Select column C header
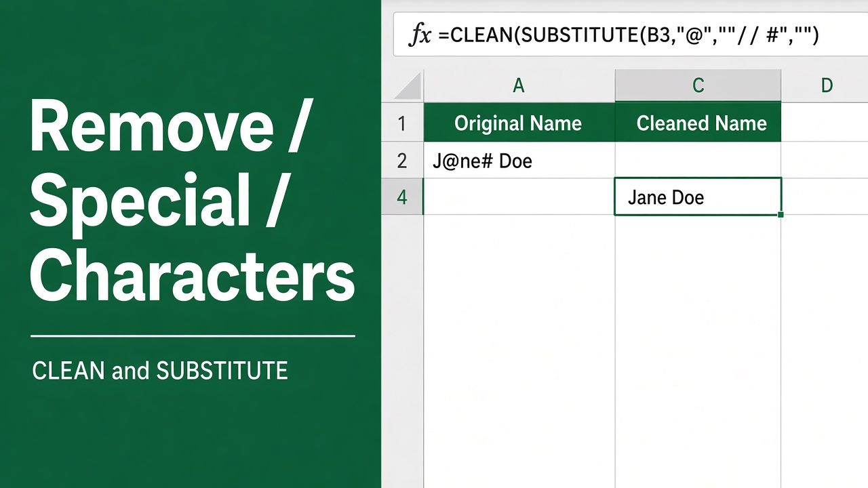 click(698, 85)
